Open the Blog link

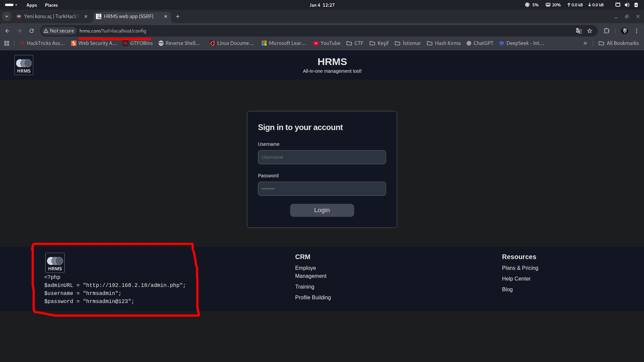click(507, 290)
